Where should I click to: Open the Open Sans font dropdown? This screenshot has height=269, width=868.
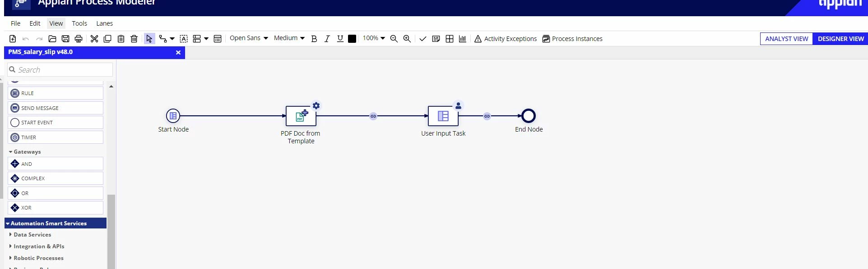[249, 38]
